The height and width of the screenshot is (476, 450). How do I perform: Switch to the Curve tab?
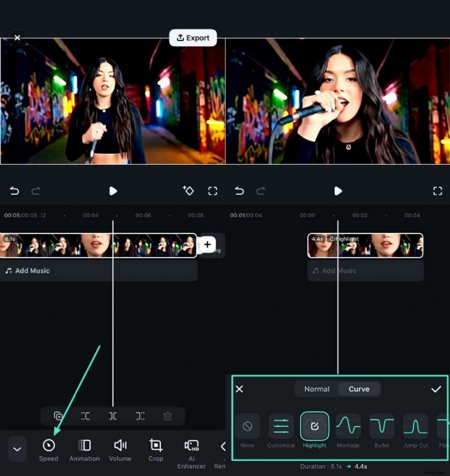(x=359, y=389)
